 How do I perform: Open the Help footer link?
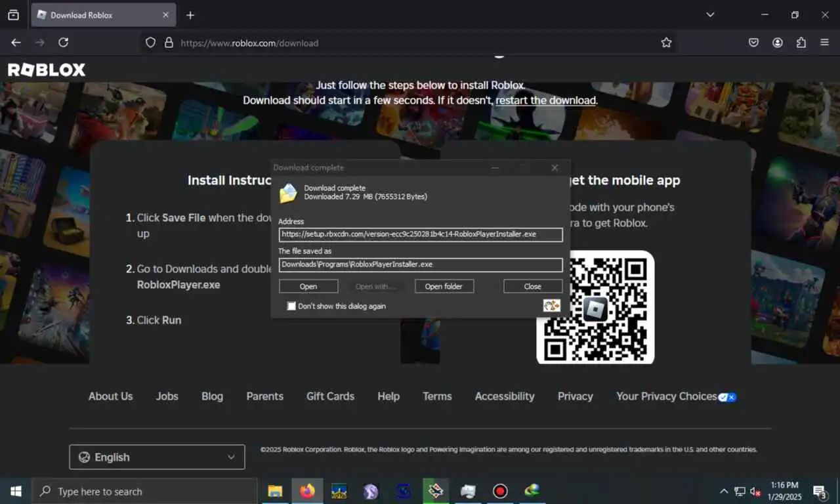tap(388, 396)
